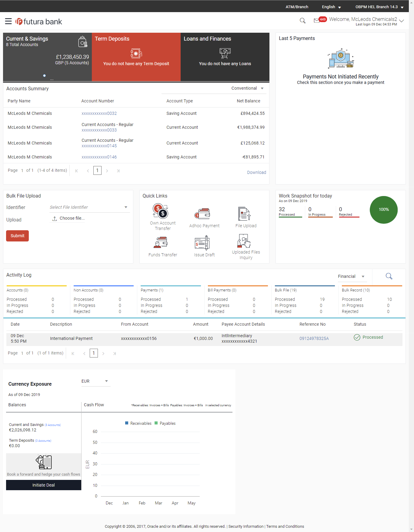Open the search magnifier in header

tap(302, 21)
